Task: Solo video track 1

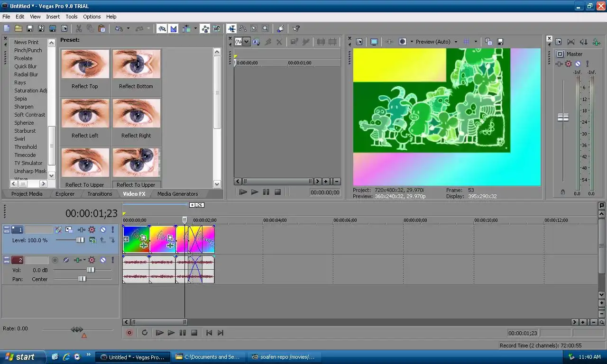Action: 112,230
